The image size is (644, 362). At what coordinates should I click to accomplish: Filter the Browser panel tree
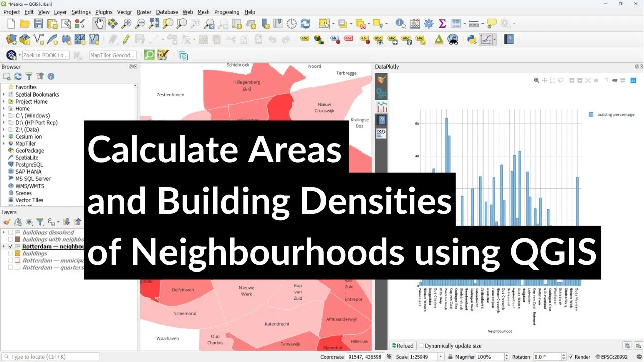(29, 76)
